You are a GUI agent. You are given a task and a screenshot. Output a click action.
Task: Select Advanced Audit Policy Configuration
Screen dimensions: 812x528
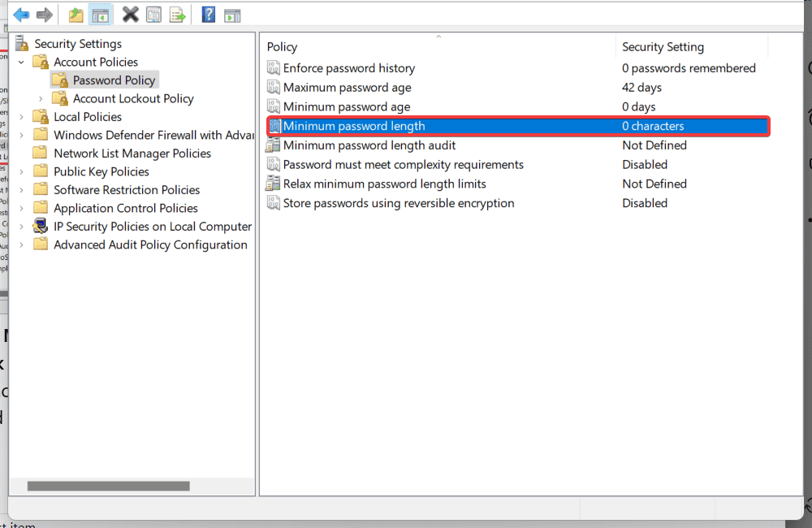pyautogui.click(x=151, y=245)
